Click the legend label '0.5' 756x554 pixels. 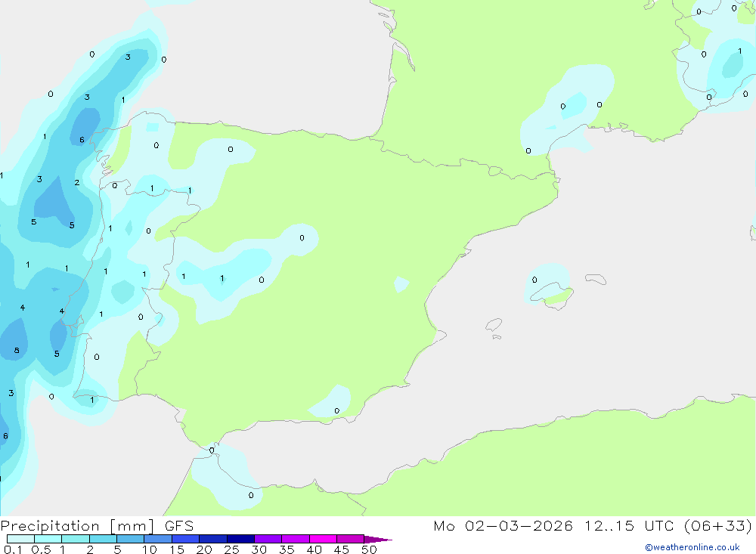pos(41,549)
